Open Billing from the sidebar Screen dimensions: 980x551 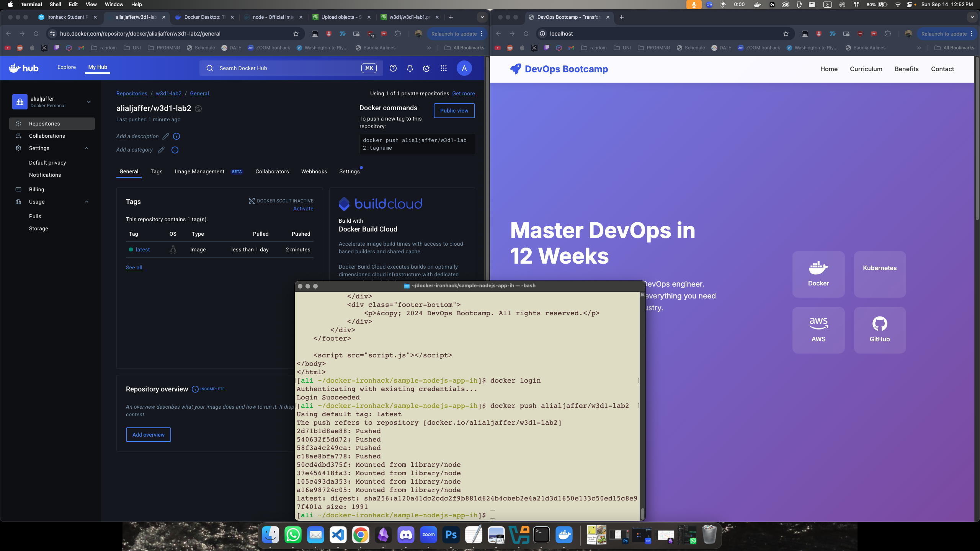point(36,189)
